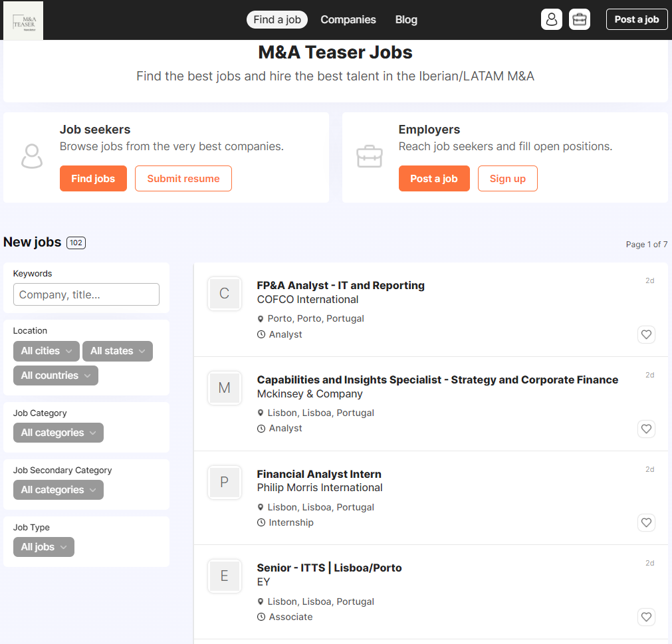The height and width of the screenshot is (644, 672).
Task: Click the Page 1 of 7 indicator
Action: click(x=647, y=244)
